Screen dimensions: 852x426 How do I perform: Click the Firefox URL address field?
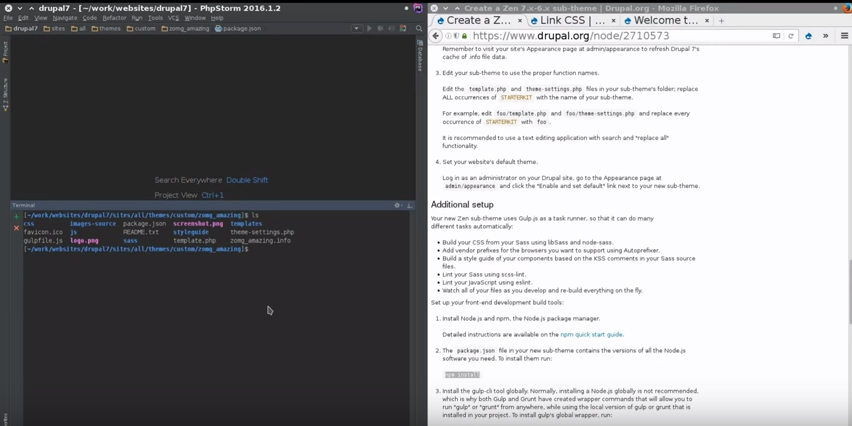click(x=619, y=36)
